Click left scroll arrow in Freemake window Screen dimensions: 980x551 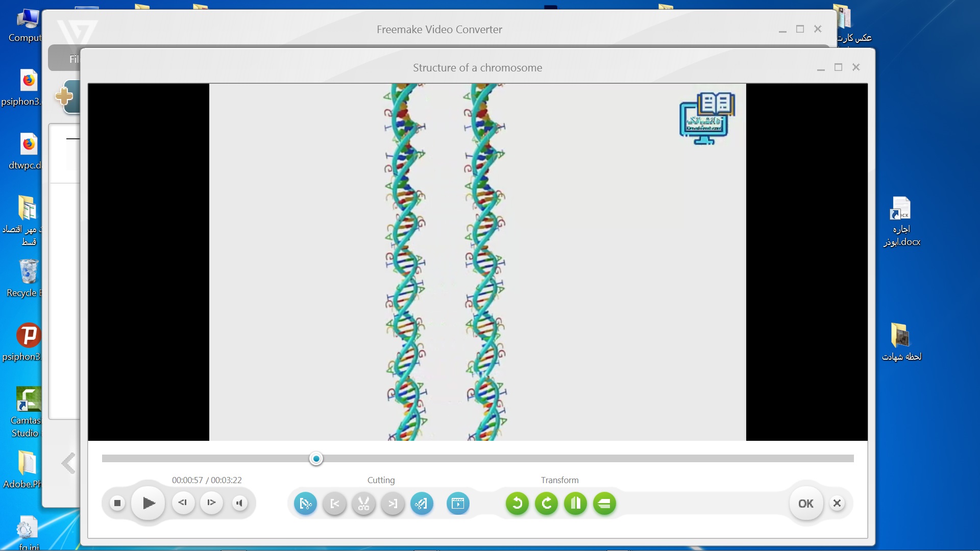coord(68,463)
